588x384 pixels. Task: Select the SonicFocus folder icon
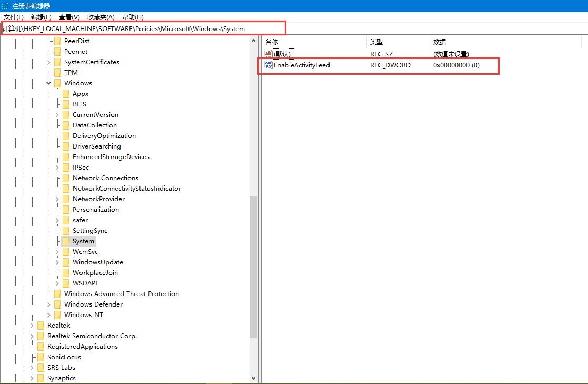pos(41,357)
